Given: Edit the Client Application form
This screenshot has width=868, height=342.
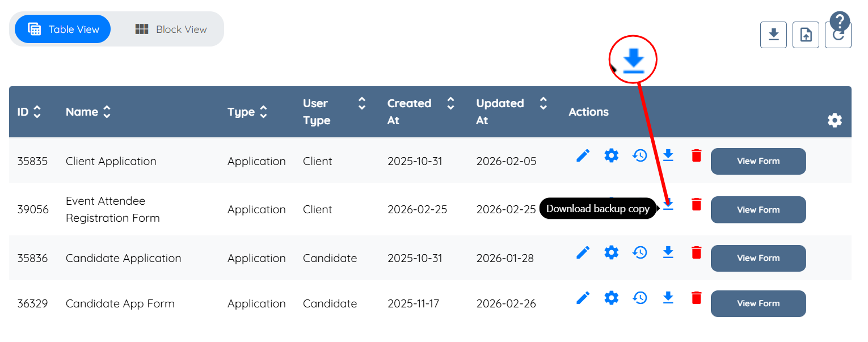Looking at the screenshot, I should [583, 155].
